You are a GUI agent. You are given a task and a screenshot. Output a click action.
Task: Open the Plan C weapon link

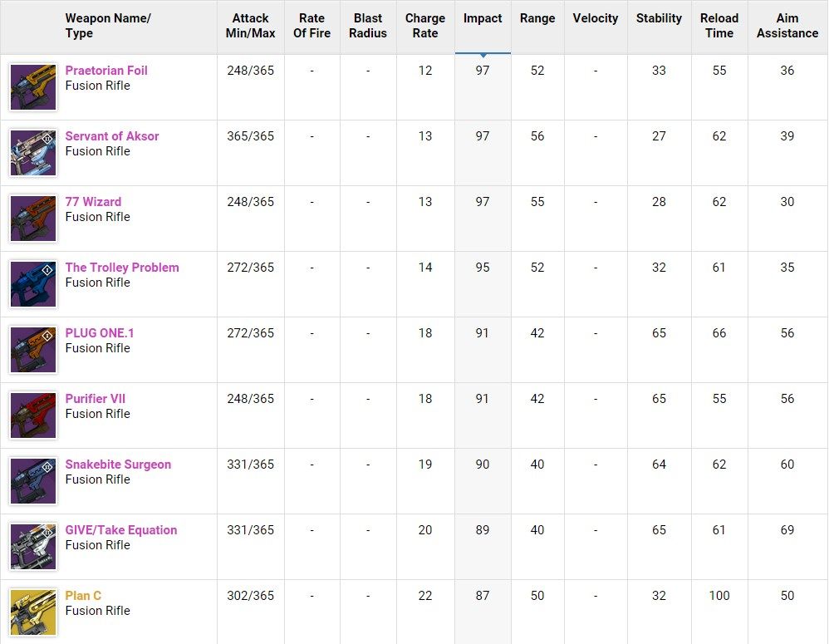coord(83,596)
